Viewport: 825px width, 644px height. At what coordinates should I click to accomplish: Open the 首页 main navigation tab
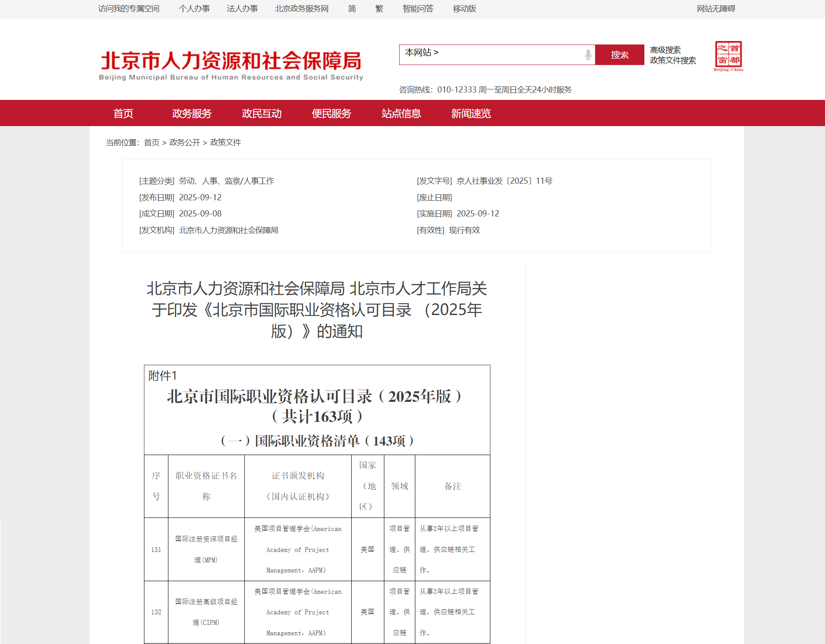(123, 113)
